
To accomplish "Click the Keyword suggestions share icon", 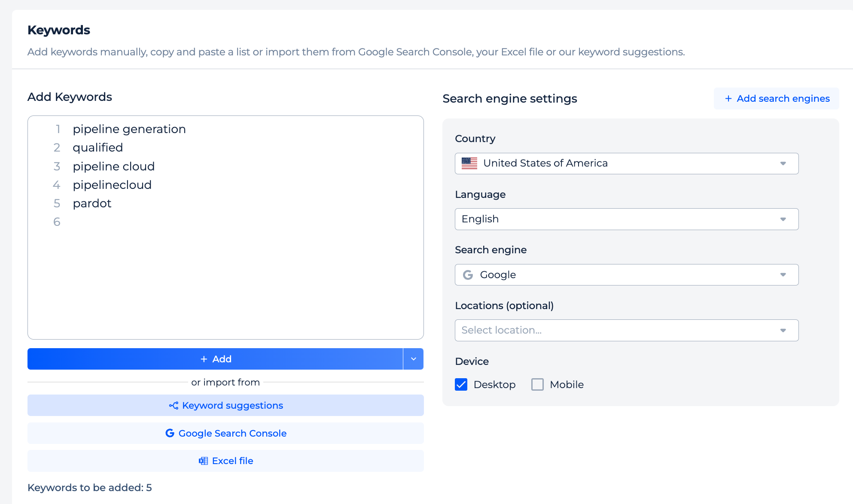I will click(173, 405).
